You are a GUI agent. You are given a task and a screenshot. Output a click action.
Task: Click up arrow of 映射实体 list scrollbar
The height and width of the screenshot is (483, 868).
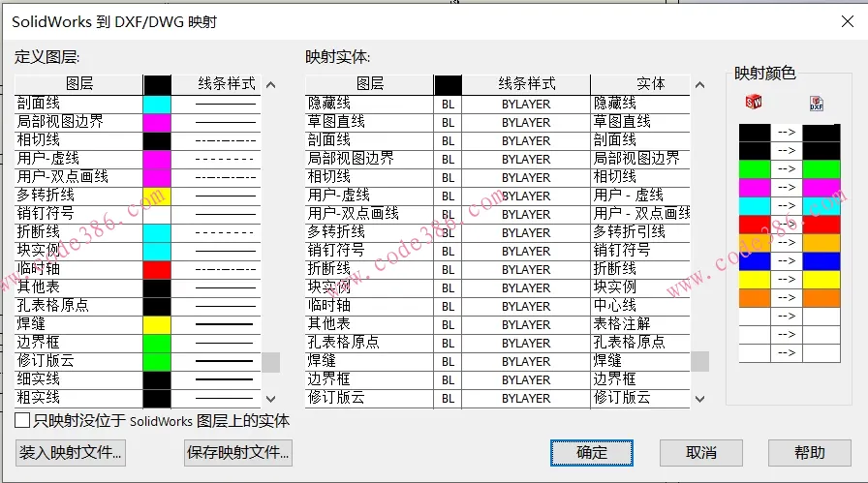tap(699, 84)
